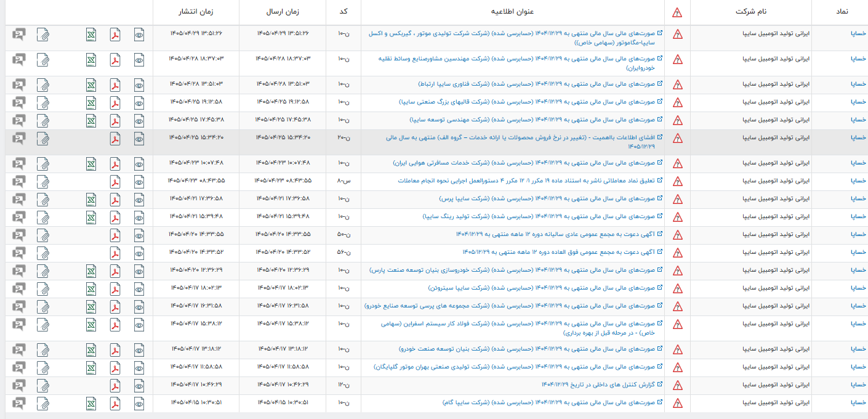Screen dimensions: 868x419
Task: Download Excel file for 18:37:03 notice
Action: point(90,60)
